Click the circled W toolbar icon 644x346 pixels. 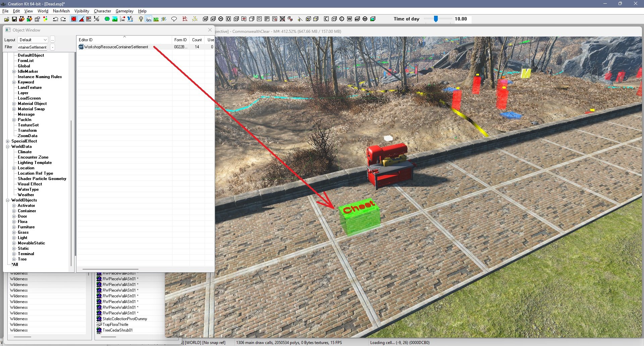[365, 19]
